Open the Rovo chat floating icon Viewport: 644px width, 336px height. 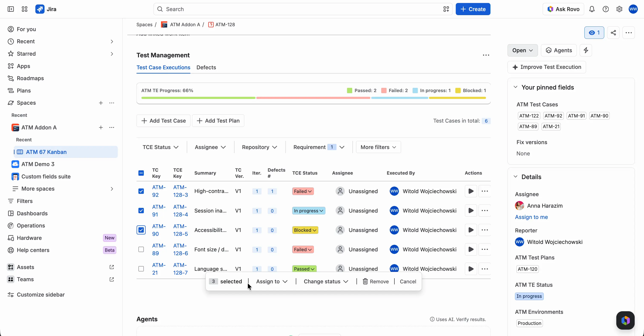click(x=625, y=320)
